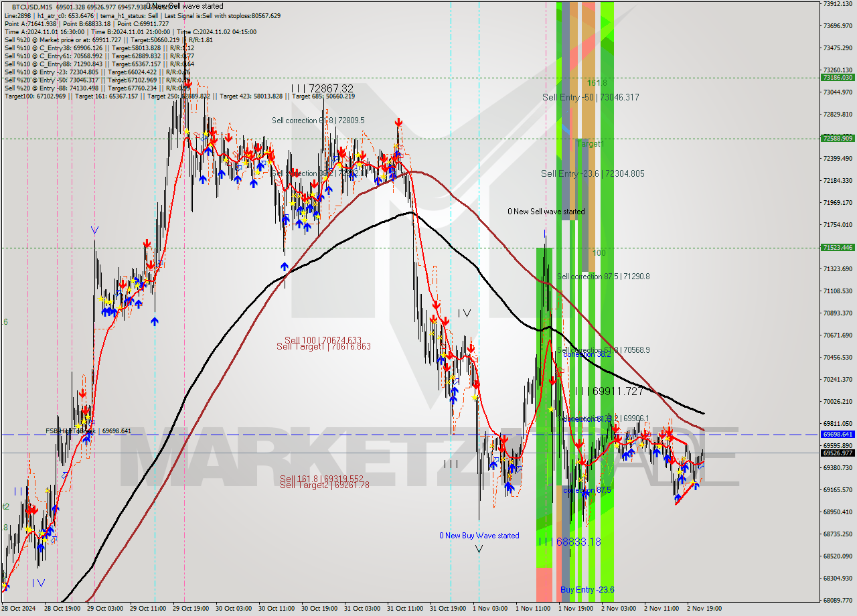Select green price tag 72588.909 on axis
The image size is (857, 616).
837,139
